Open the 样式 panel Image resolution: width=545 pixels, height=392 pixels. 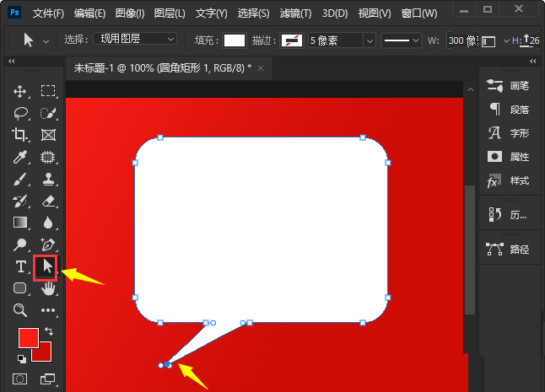click(510, 180)
